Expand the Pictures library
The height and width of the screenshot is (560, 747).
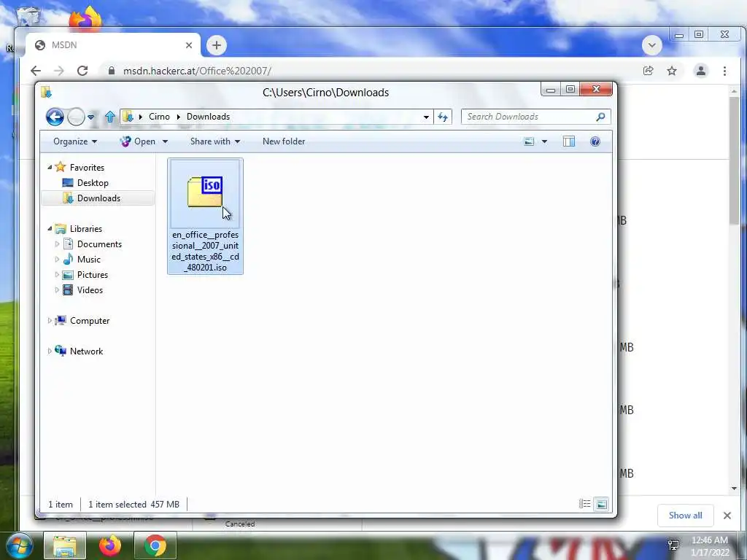coord(57,275)
